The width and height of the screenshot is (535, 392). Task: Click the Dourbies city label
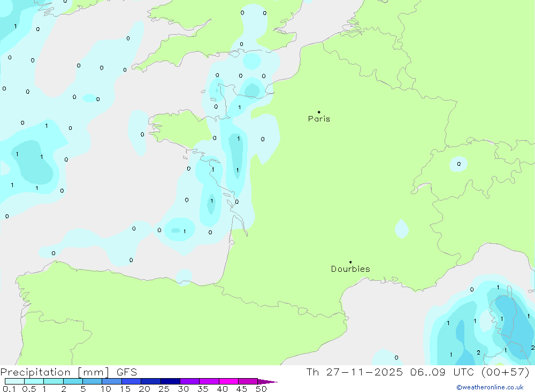[350, 269]
